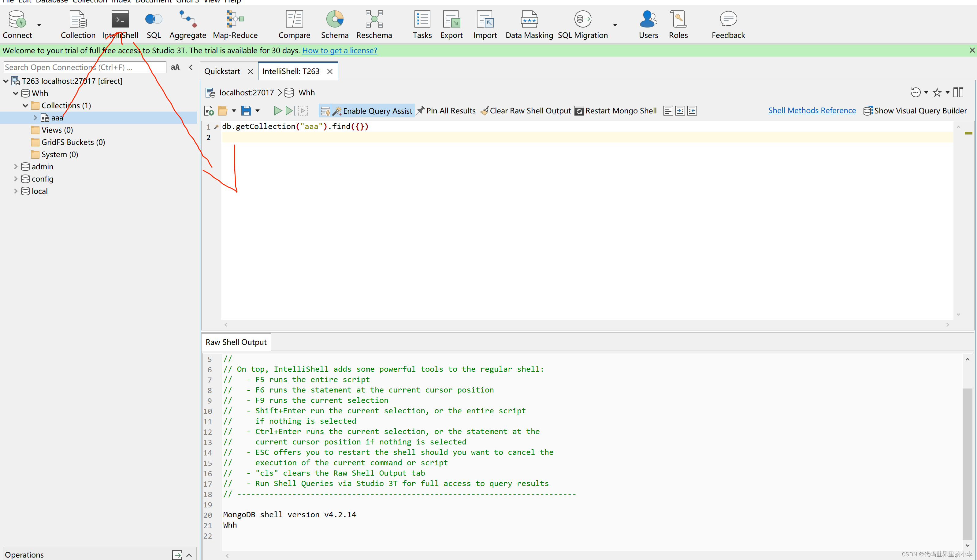This screenshot has width=977, height=560.
Task: Toggle Pin All Results
Action: click(446, 111)
